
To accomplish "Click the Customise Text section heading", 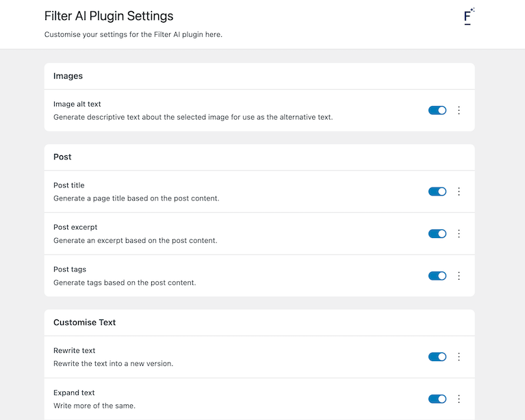I will (x=84, y=322).
